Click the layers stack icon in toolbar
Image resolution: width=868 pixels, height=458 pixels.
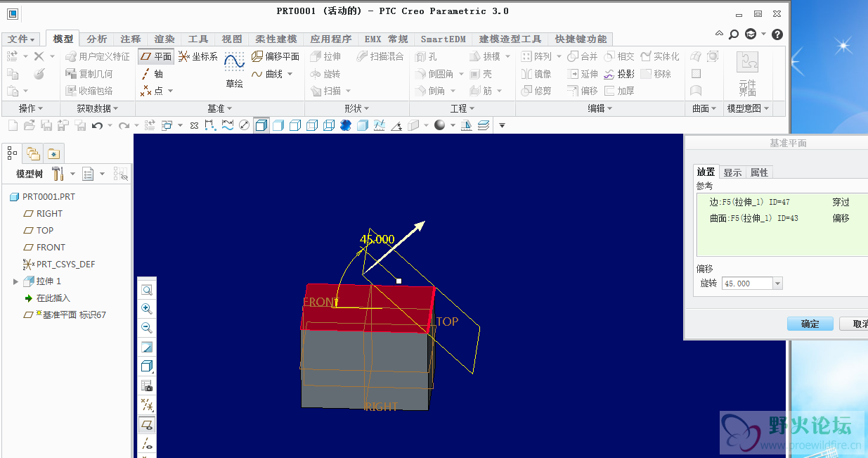[x=484, y=125]
